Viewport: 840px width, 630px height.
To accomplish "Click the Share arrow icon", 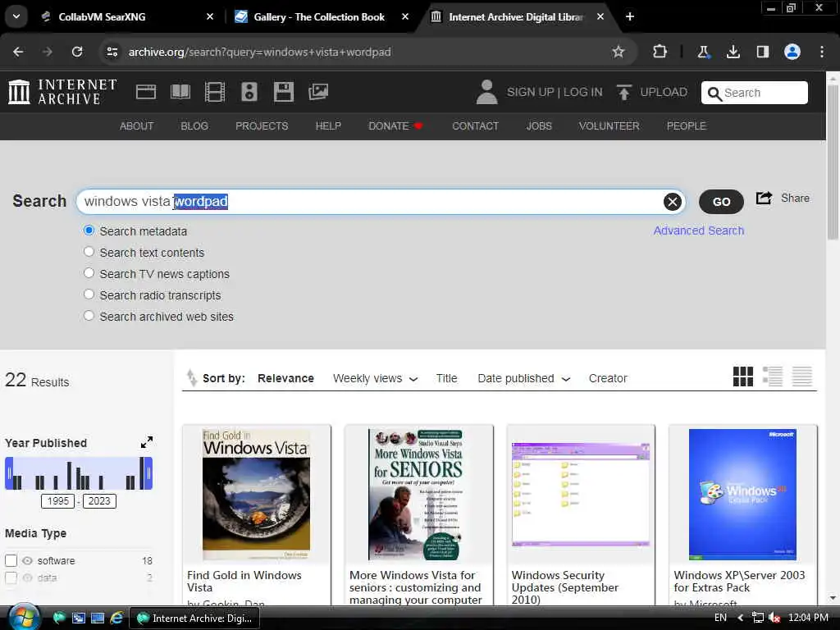I will click(x=764, y=199).
